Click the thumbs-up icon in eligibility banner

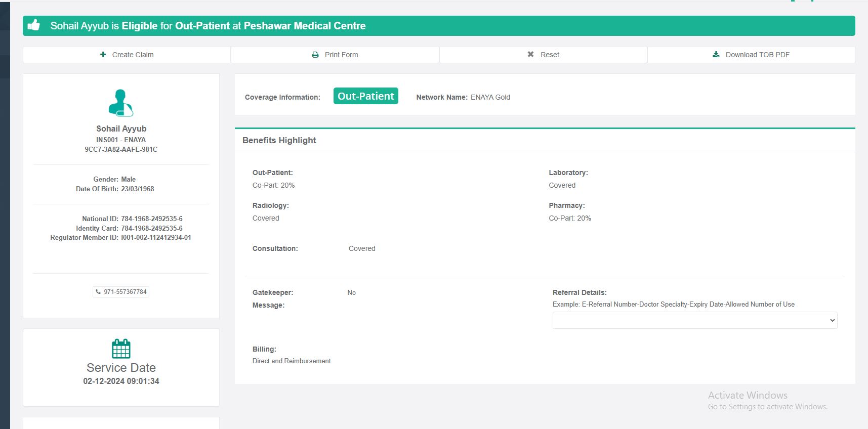34,25
